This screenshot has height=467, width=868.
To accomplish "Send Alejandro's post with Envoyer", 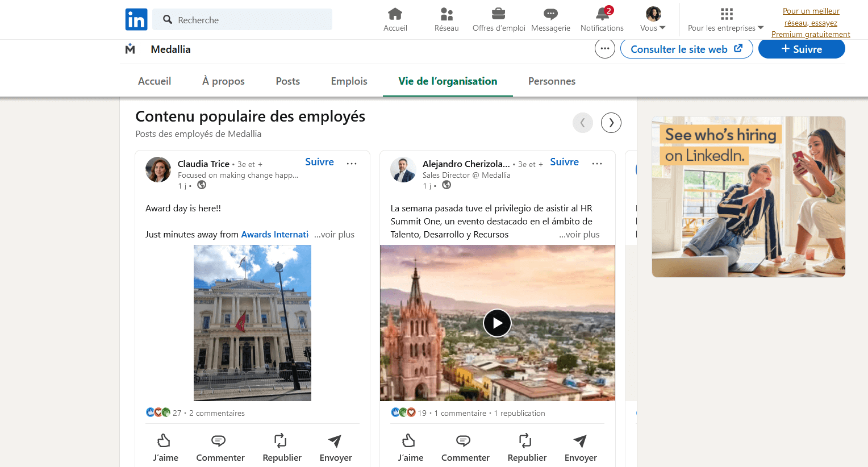I will [581, 448].
